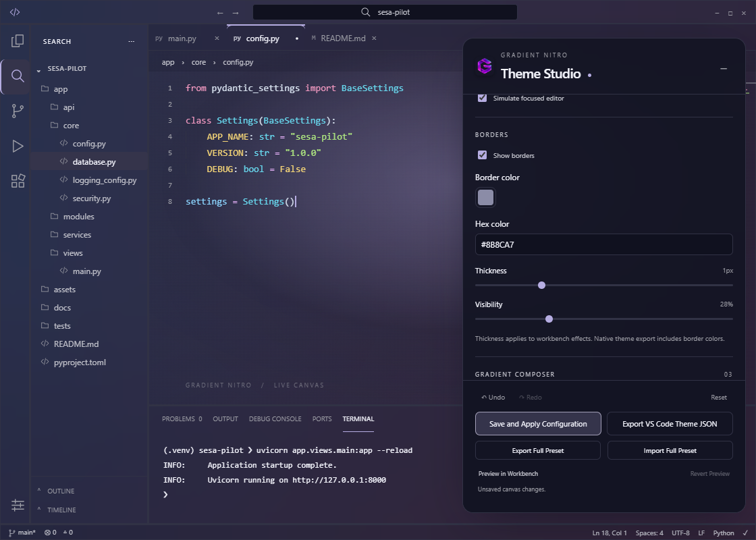Open the PROBLEMS panel tab

[x=182, y=418]
